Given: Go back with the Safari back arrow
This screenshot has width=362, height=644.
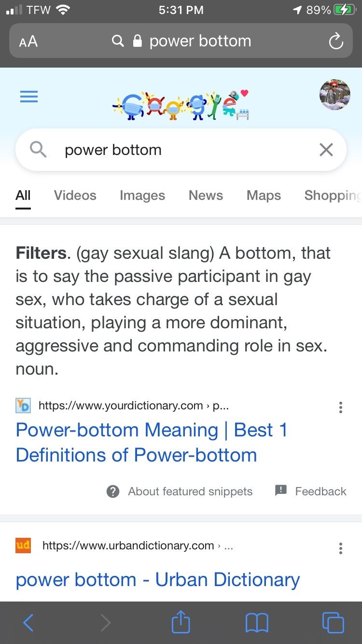Looking at the screenshot, I should (28, 623).
